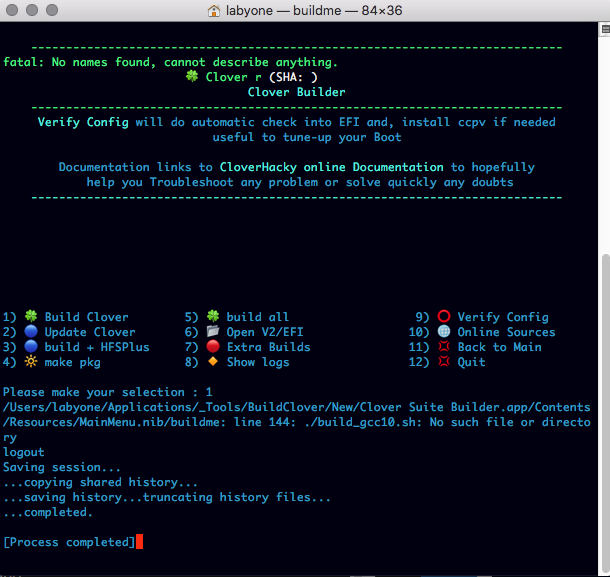The height and width of the screenshot is (577, 610).
Task: Click the clover icon beside Build Clover
Action: pyautogui.click(x=31, y=316)
